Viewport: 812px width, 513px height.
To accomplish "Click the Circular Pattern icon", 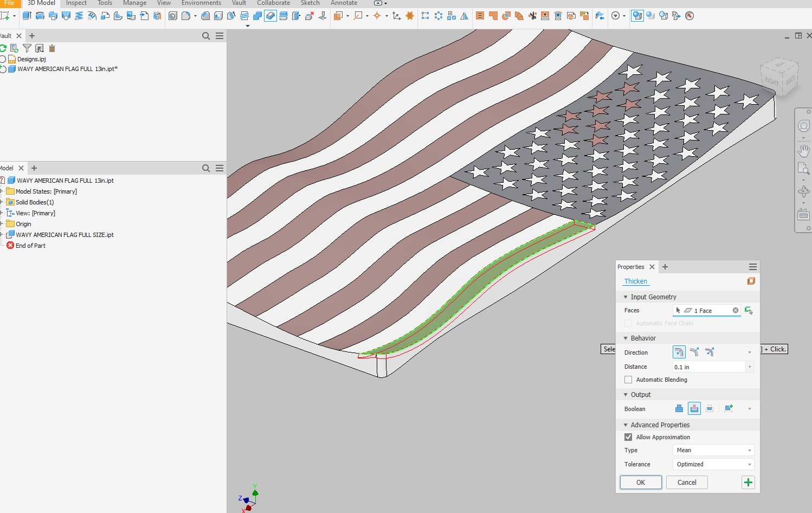I will click(x=439, y=16).
